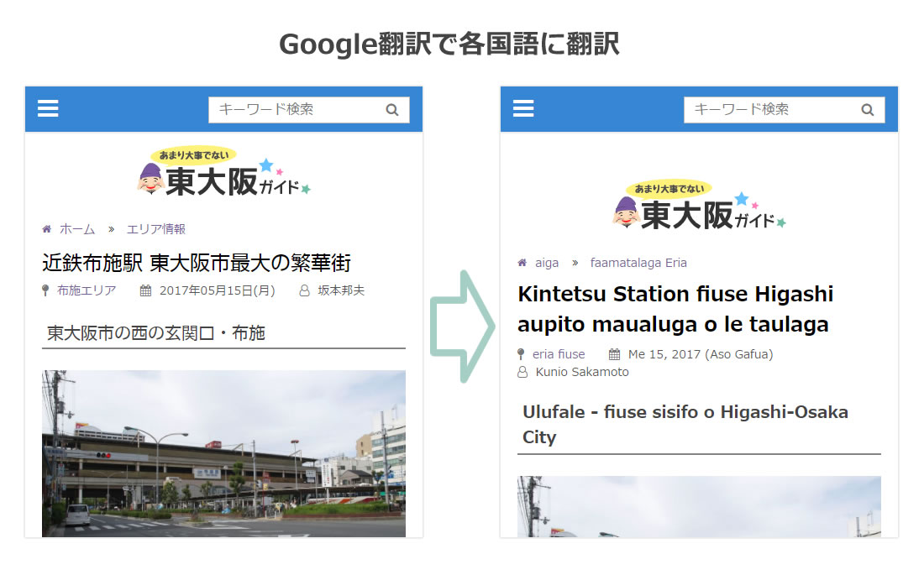The height and width of the screenshot is (575, 924).
Task: Open eria fiuse area link
Action: pos(559,354)
